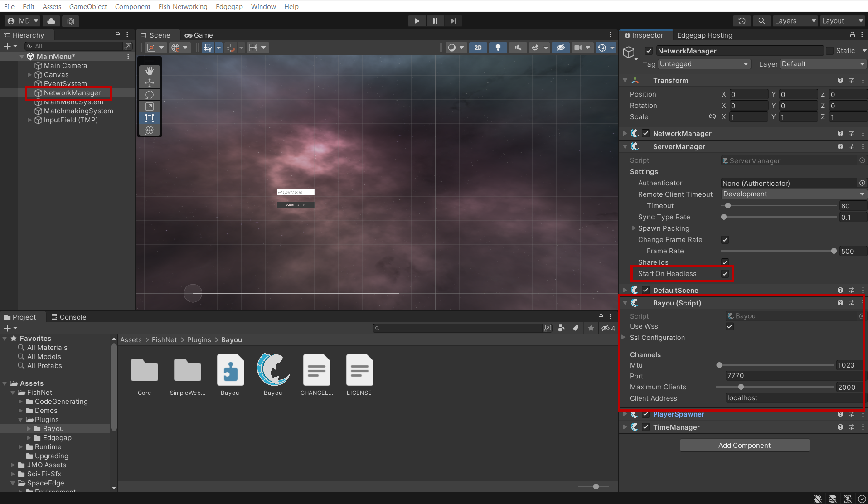Open the Tag dropdown showing Untagged
Screen dimensions: 868x504
tap(704, 64)
